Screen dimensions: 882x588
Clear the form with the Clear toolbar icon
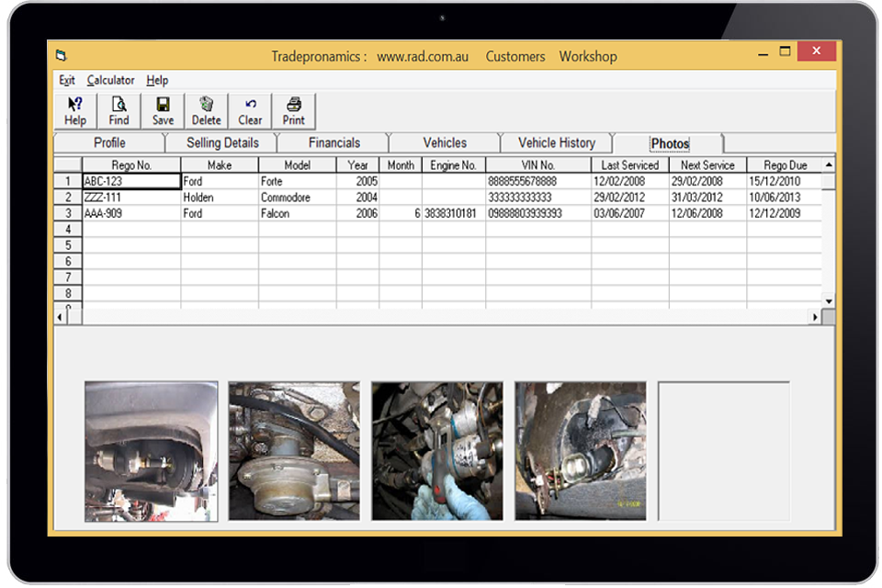point(249,110)
